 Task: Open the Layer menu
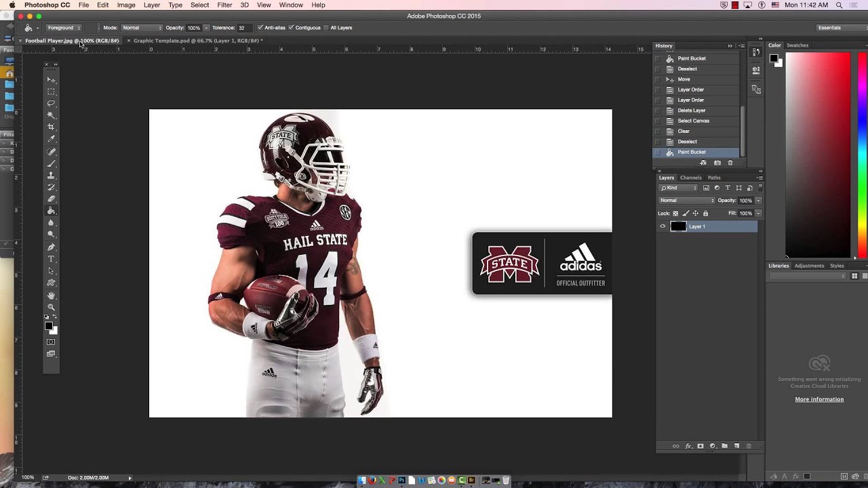pos(152,5)
